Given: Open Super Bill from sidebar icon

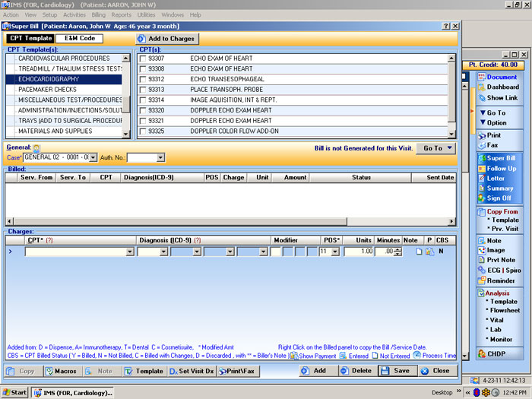Looking at the screenshot, I should [x=482, y=158].
